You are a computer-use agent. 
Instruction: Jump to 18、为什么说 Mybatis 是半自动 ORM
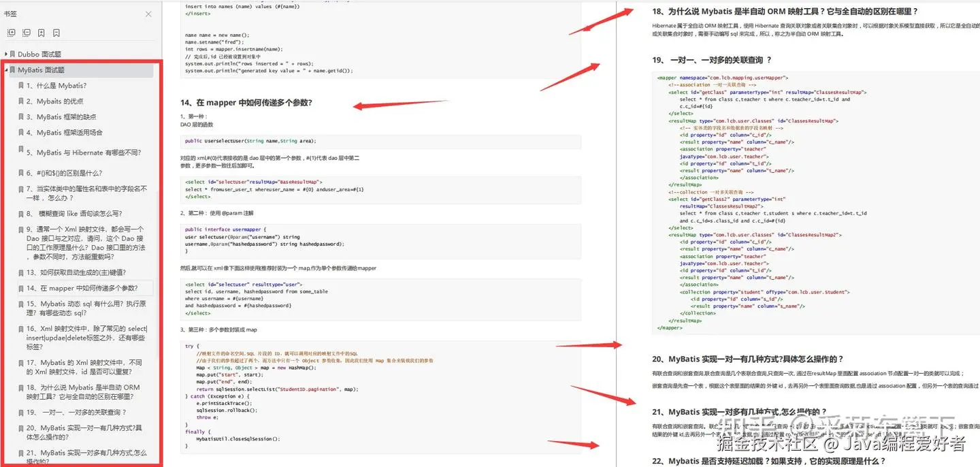(84, 392)
